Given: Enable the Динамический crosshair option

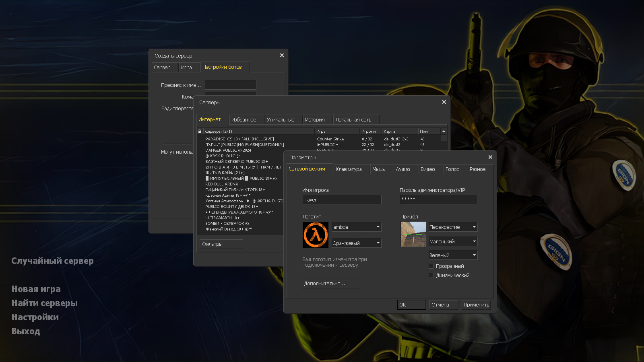Looking at the screenshot, I should (x=431, y=275).
